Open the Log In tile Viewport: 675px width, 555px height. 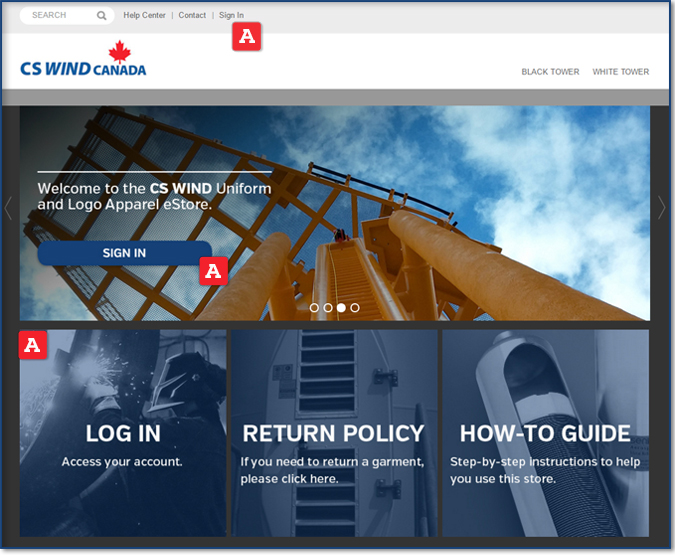click(123, 434)
